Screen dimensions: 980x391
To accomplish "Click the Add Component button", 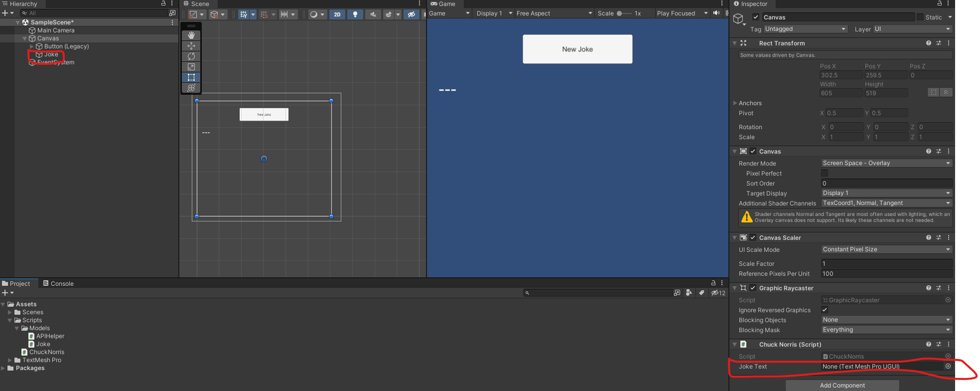I will click(x=842, y=386).
